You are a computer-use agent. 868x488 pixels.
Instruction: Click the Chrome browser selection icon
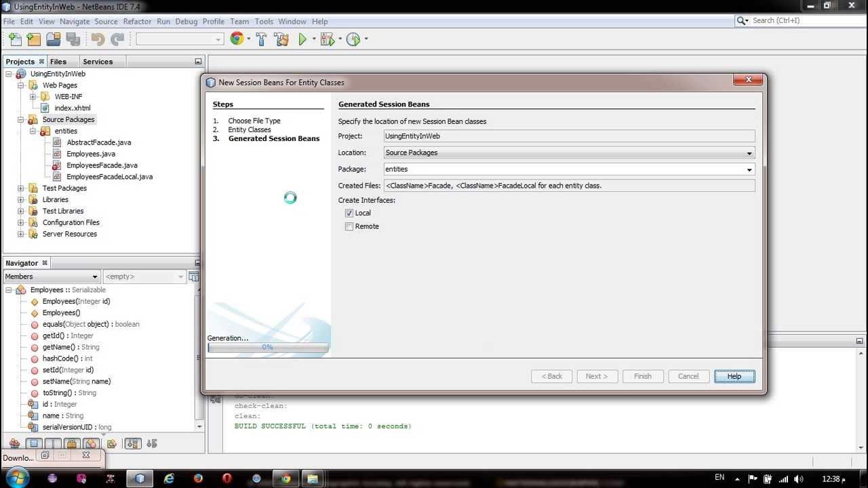[x=237, y=39]
